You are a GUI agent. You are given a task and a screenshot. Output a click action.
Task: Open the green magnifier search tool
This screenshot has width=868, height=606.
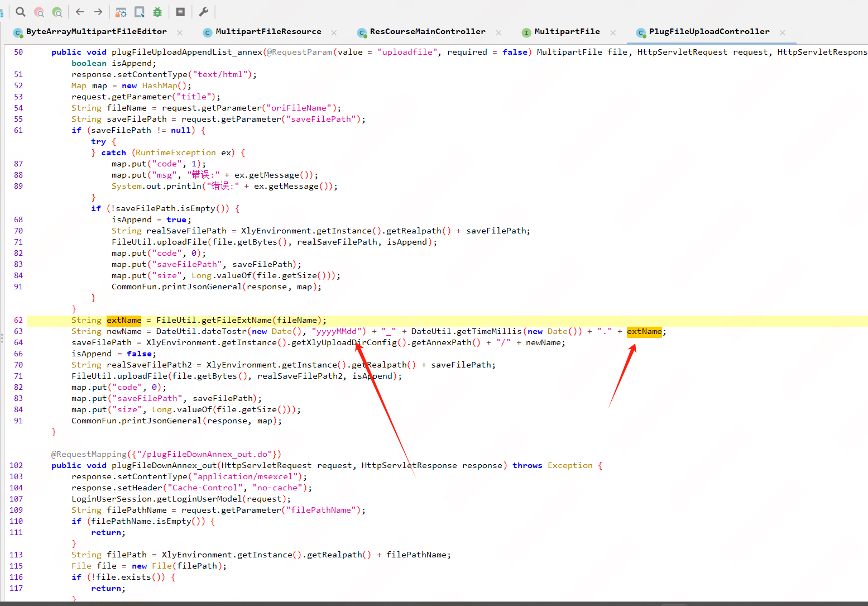pyautogui.click(x=57, y=12)
